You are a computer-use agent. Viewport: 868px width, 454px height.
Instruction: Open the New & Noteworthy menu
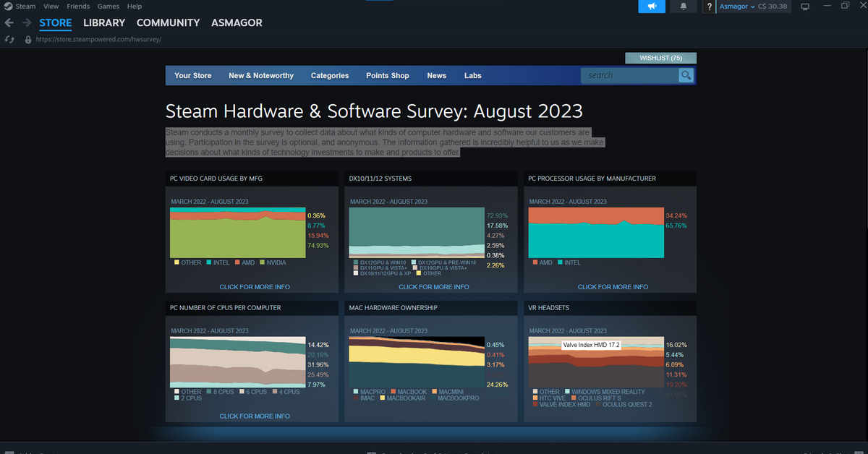point(261,76)
